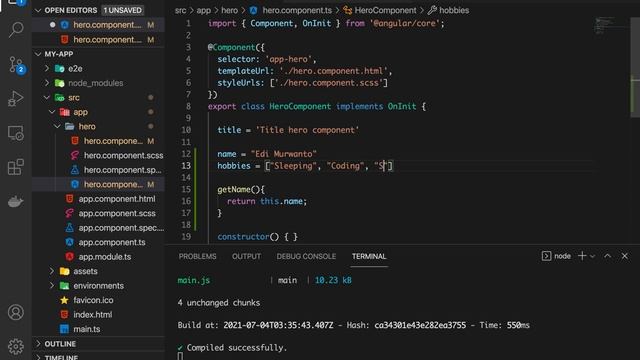Expand the node_modules folder
The height and width of the screenshot is (360, 640).
pos(47,83)
